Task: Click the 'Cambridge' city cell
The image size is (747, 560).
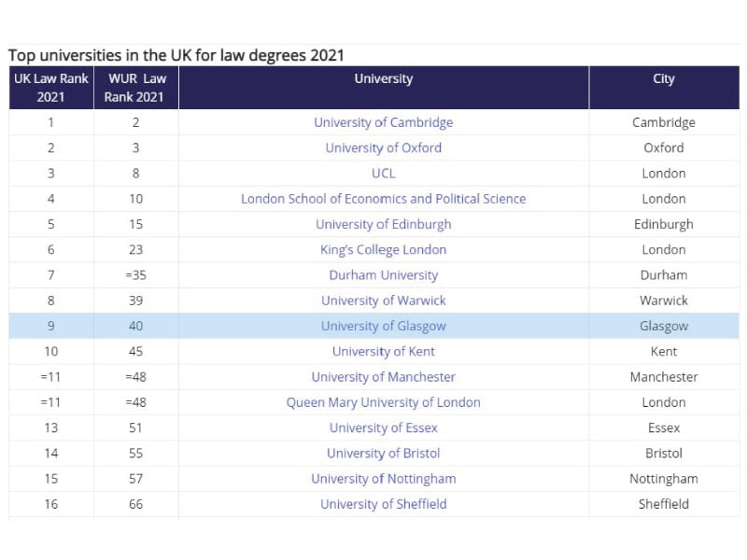Action: (x=664, y=122)
